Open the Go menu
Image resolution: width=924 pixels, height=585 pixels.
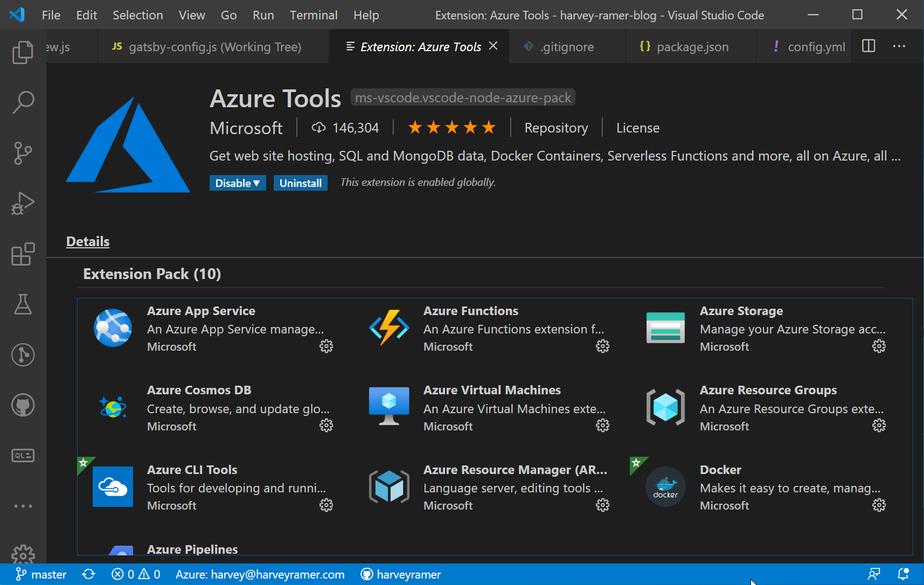coord(229,15)
